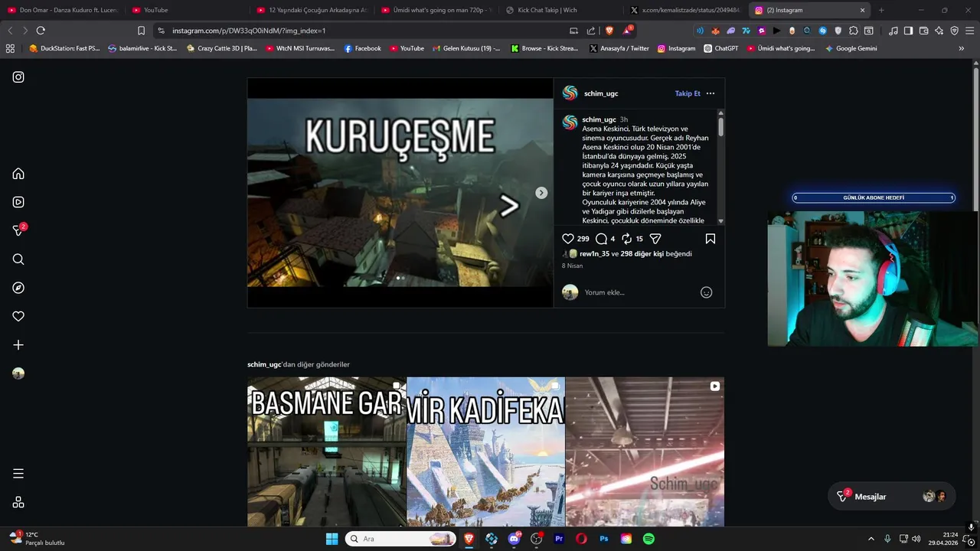
Task: Open comments bubble icon on post
Action: coord(601,239)
